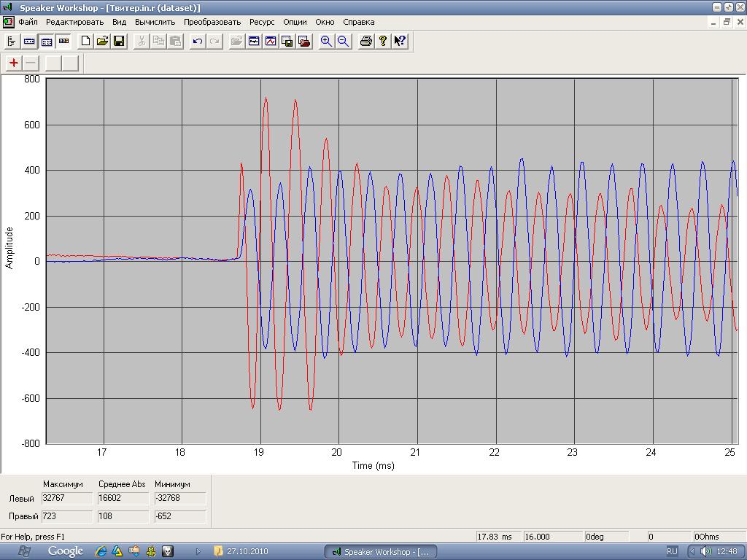Zoom in with the plus magnifier
The image size is (747, 560).
pyautogui.click(x=326, y=42)
